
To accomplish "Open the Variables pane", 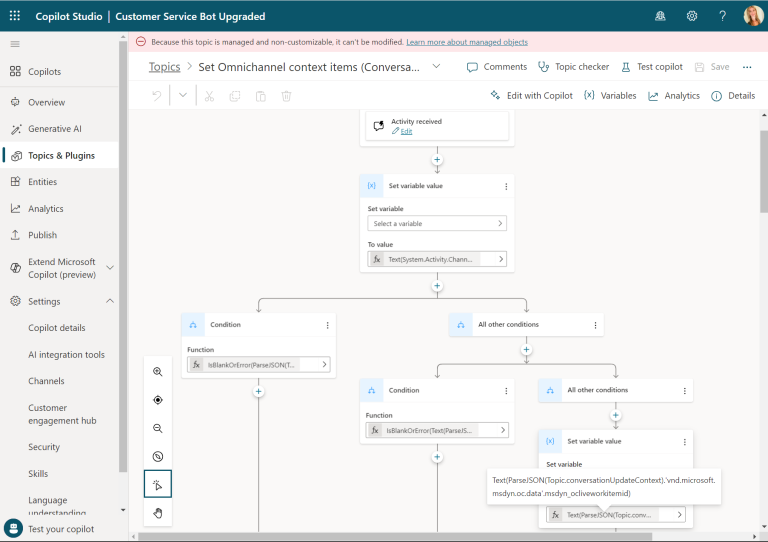I will coord(609,96).
